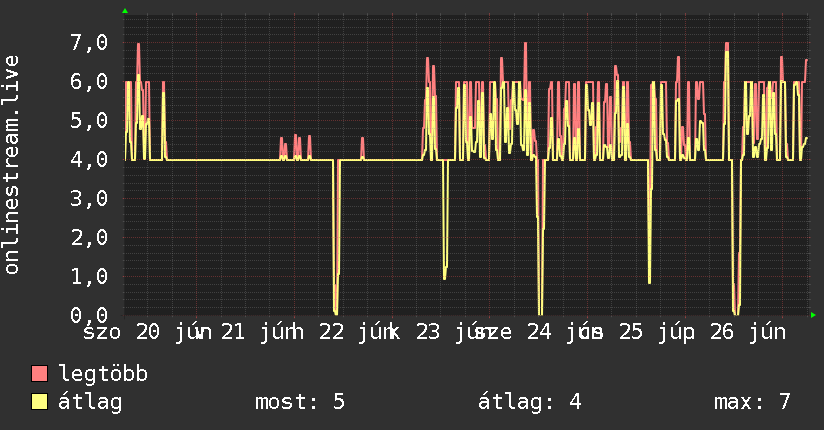Click the 'max: 7' value
Image resolution: width=824 pixels, height=430 pixels.
[752, 402]
